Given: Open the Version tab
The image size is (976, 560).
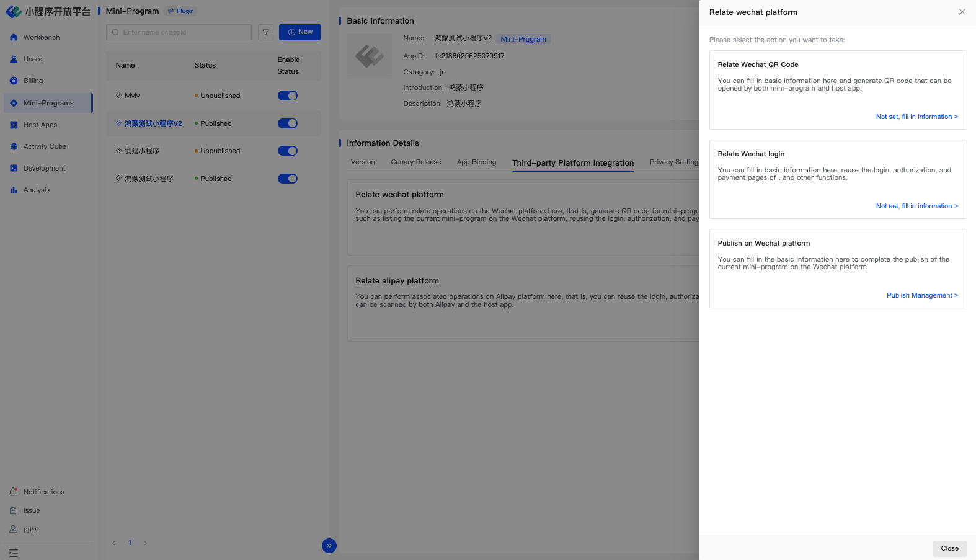Looking at the screenshot, I should tap(363, 162).
